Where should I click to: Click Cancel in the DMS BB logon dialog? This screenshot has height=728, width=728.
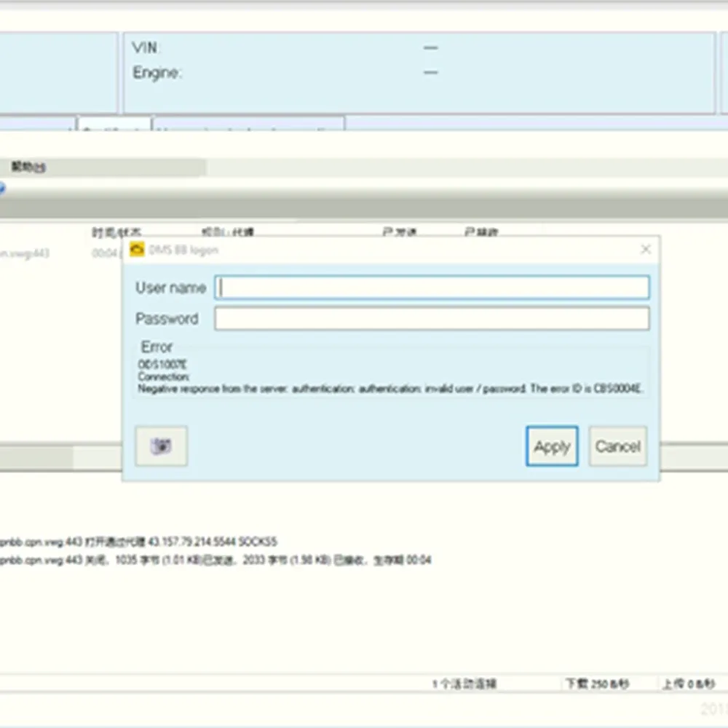[x=617, y=446]
